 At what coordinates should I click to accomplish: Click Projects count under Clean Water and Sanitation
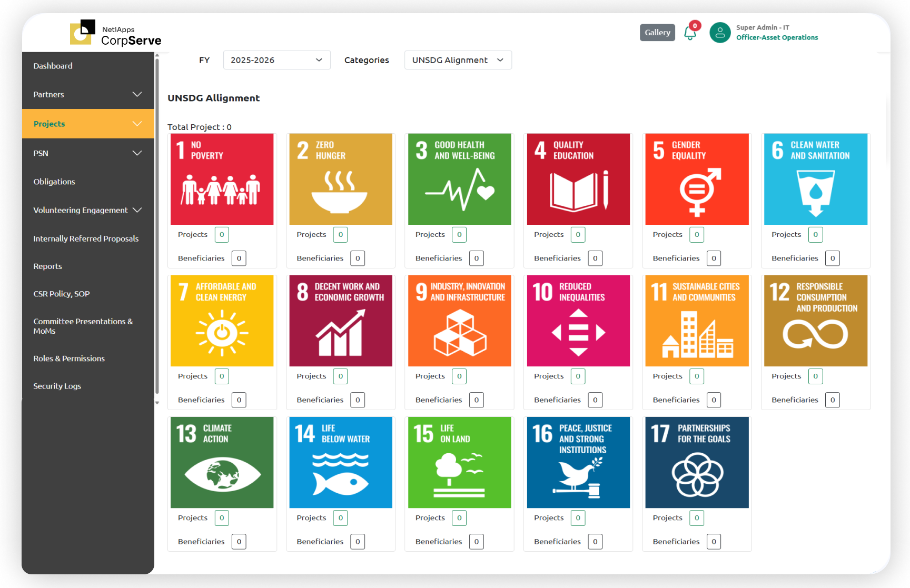click(815, 235)
